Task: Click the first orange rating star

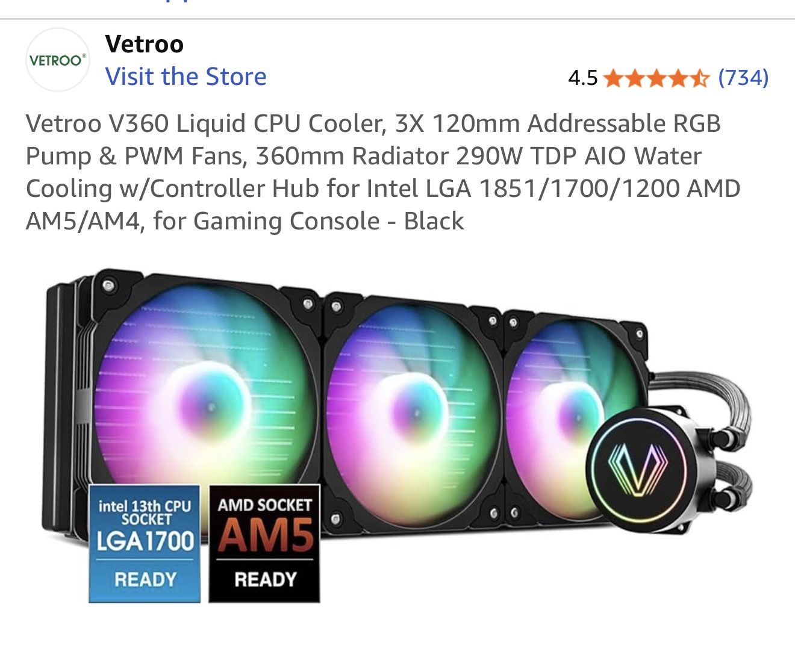Action: coord(613,78)
